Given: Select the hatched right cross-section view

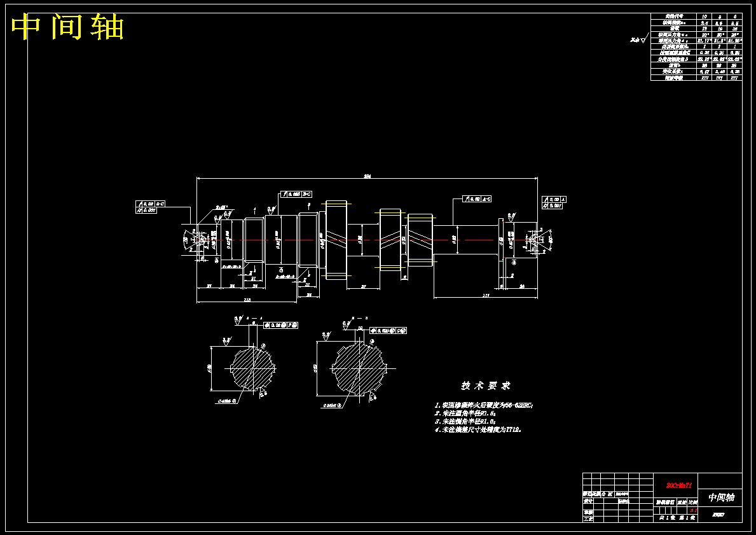Looking at the screenshot, I should click(x=360, y=369).
